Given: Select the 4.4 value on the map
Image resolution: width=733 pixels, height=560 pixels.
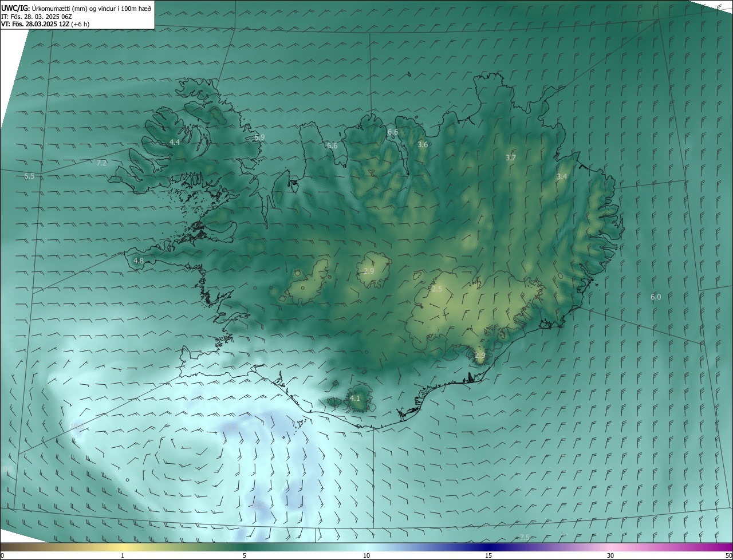Looking at the screenshot, I should (x=175, y=142).
